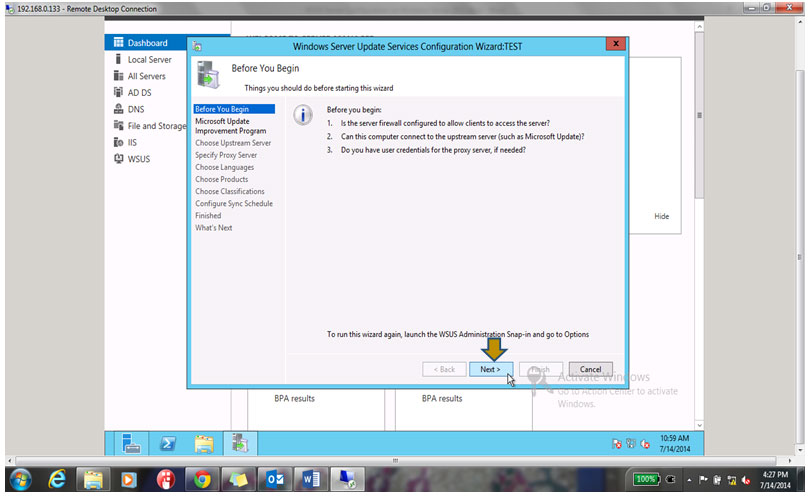Open Outlook from local taskbar
Screen dimensions: 809x501
tap(275, 480)
